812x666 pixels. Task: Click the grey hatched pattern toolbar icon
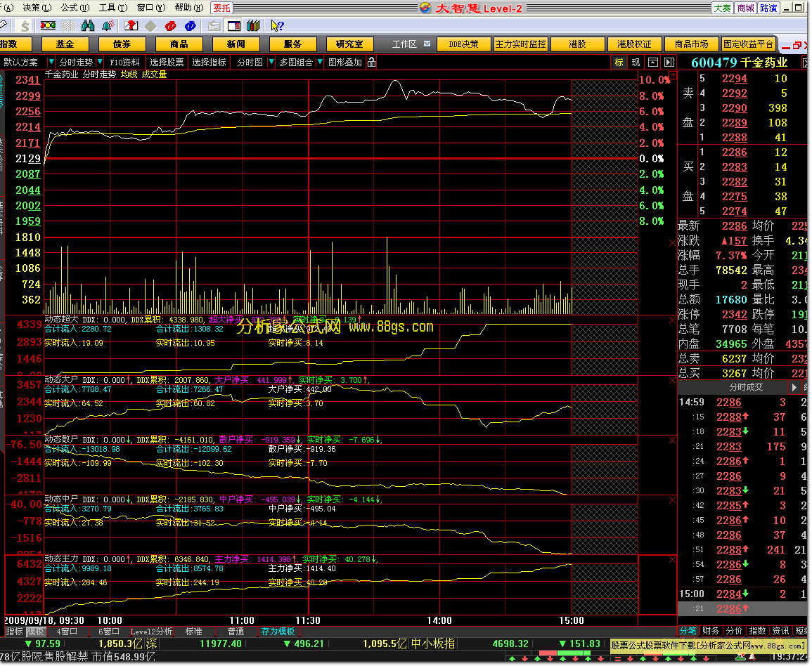68,25
